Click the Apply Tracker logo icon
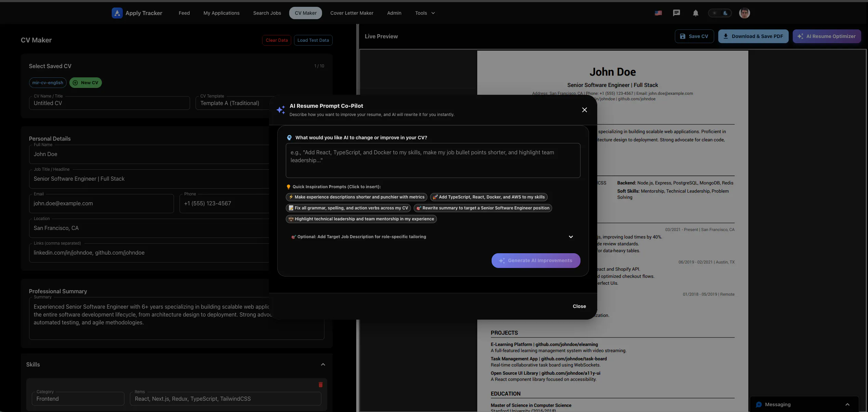The width and height of the screenshot is (868, 412). tap(117, 13)
